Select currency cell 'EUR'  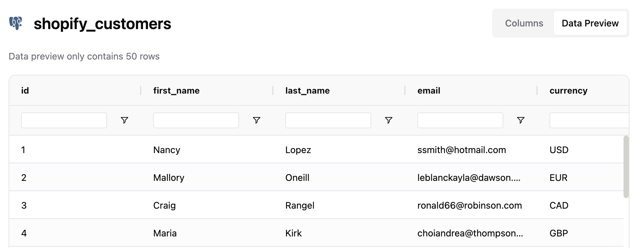[558, 178]
